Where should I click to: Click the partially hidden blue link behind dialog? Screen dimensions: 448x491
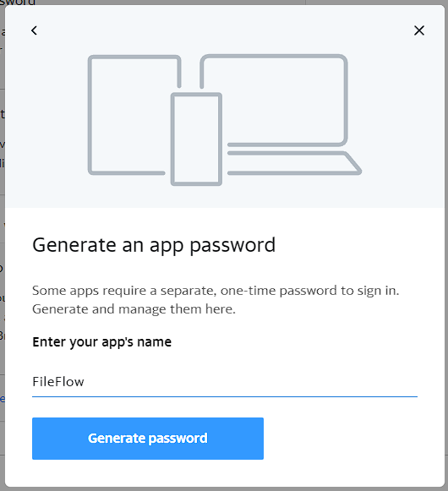click(x=3, y=399)
